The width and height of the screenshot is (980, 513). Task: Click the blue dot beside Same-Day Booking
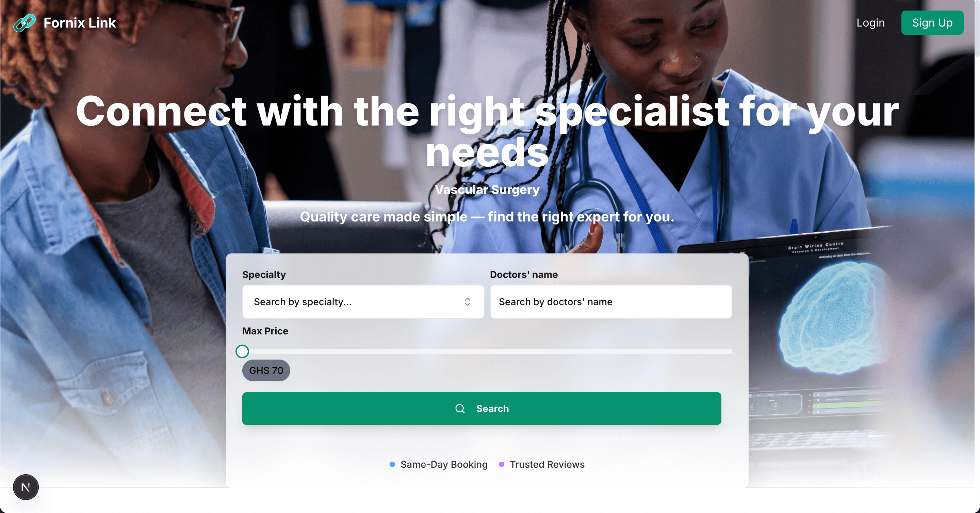392,464
